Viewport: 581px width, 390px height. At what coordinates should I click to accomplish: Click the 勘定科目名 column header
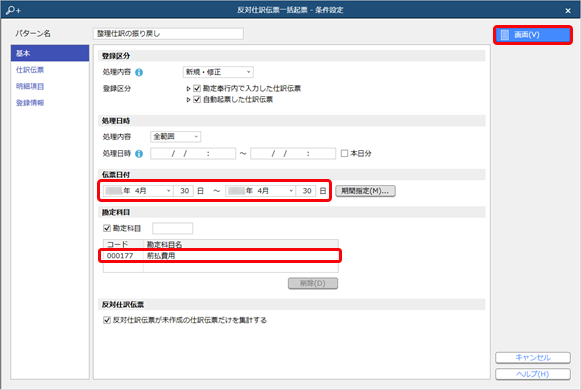(x=241, y=244)
